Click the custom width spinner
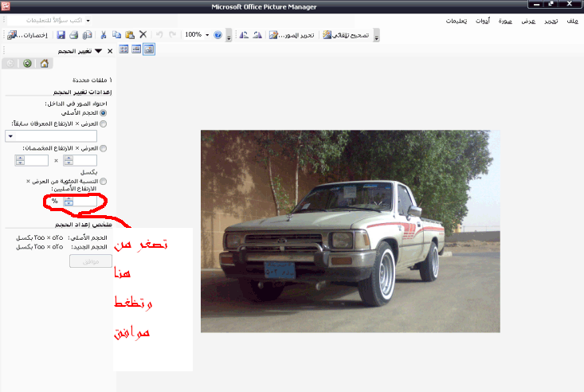The height and width of the screenshot is (392, 584). [69, 161]
